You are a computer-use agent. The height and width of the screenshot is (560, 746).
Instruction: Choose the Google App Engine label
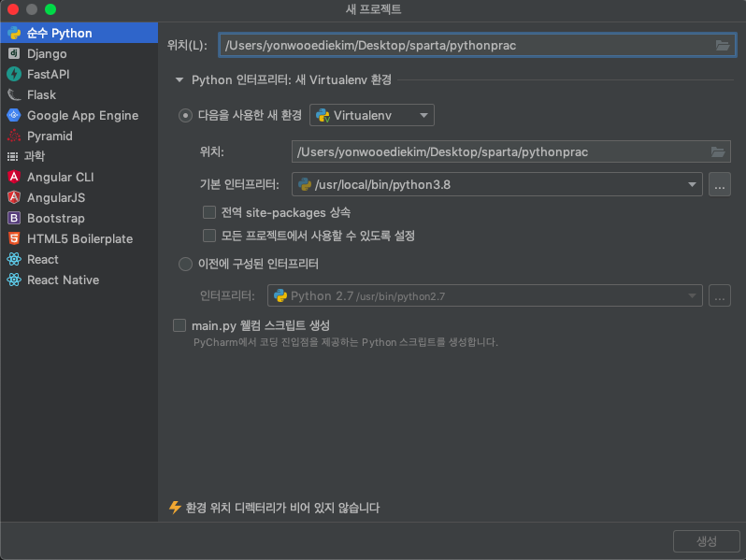click(x=83, y=115)
